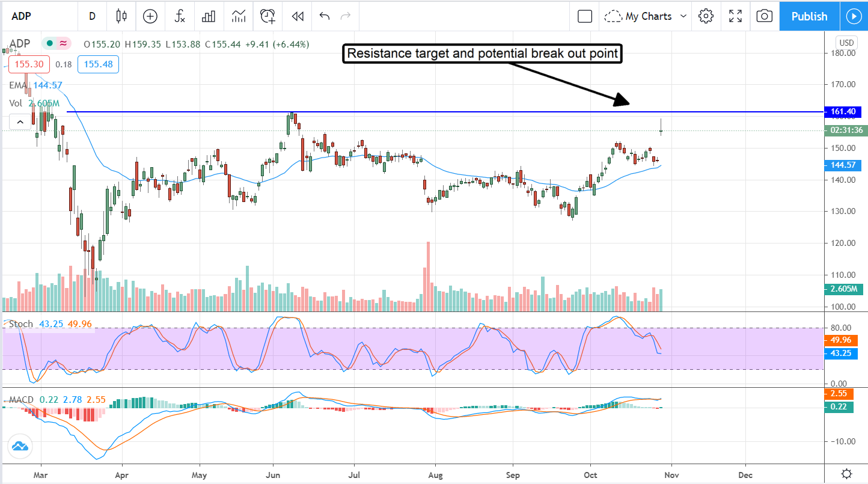Collapse the indicator legend with chevron
The width and height of the screenshot is (868, 484).
[20, 123]
